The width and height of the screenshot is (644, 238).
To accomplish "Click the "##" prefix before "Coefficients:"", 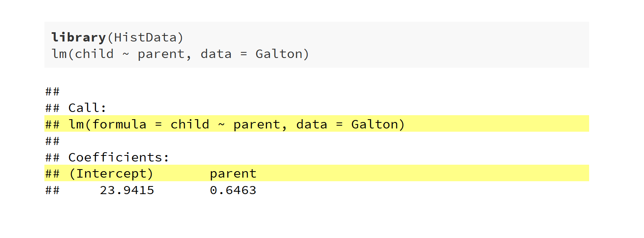I will coord(52,157).
